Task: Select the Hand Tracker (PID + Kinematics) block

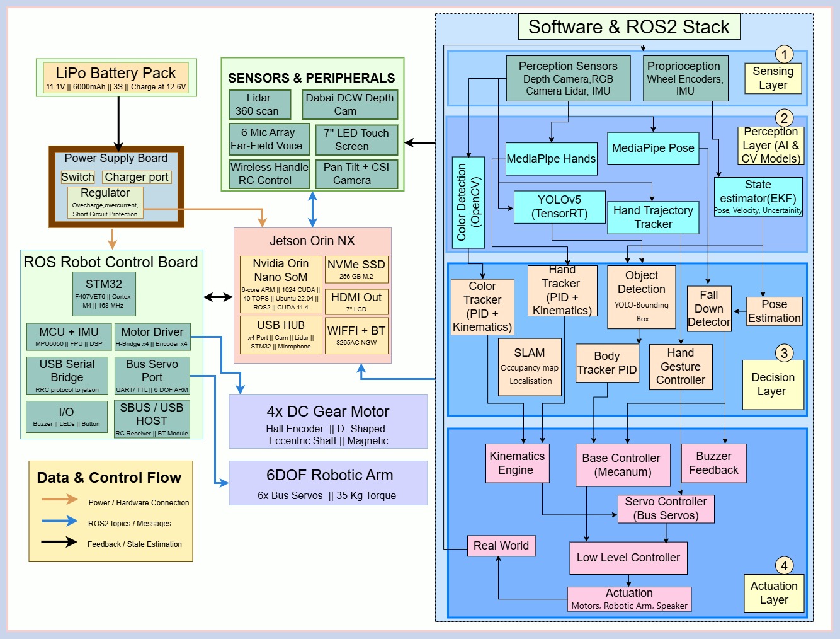Action: point(562,291)
